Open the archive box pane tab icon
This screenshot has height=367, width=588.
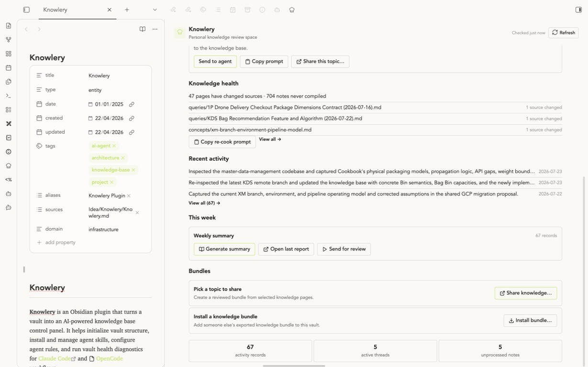tap(247, 10)
